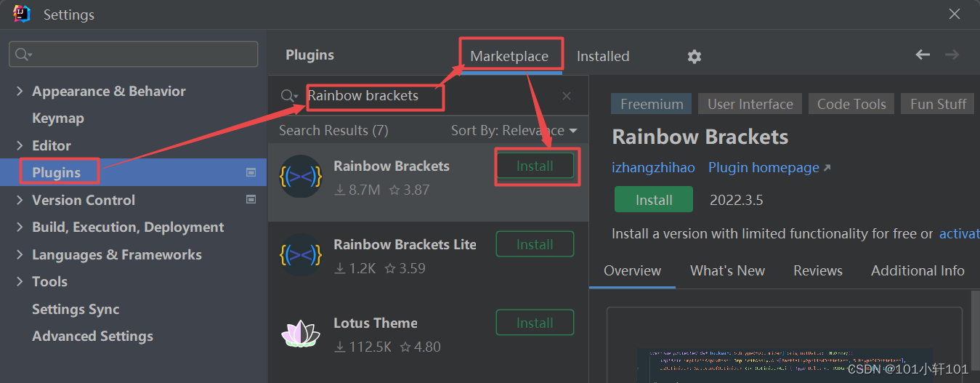Click the Freemium tag

(x=652, y=104)
